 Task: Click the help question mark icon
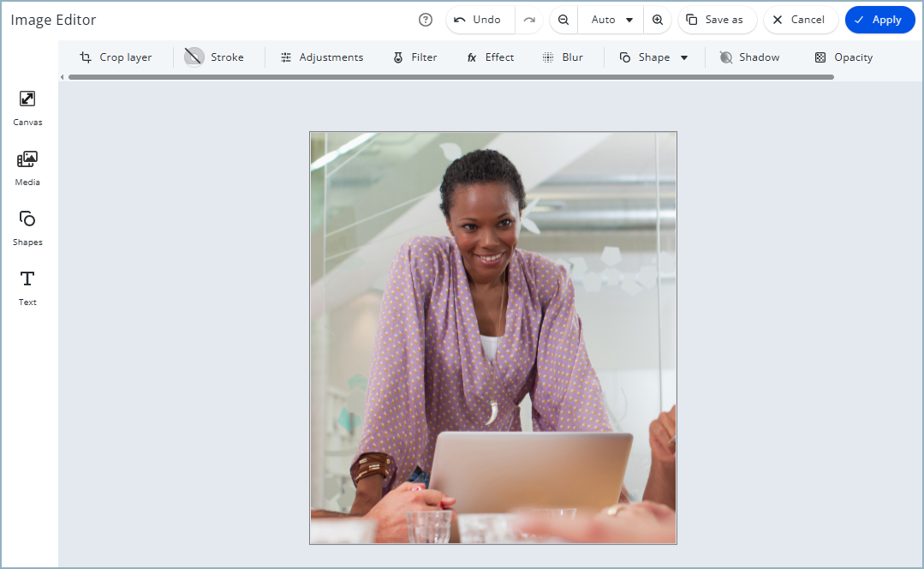pyautogui.click(x=426, y=20)
